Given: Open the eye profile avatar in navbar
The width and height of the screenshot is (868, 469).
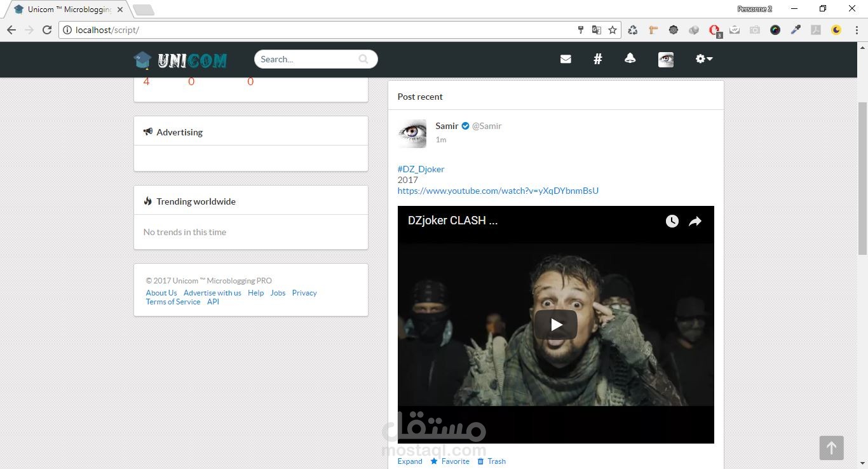Looking at the screenshot, I should [666, 60].
